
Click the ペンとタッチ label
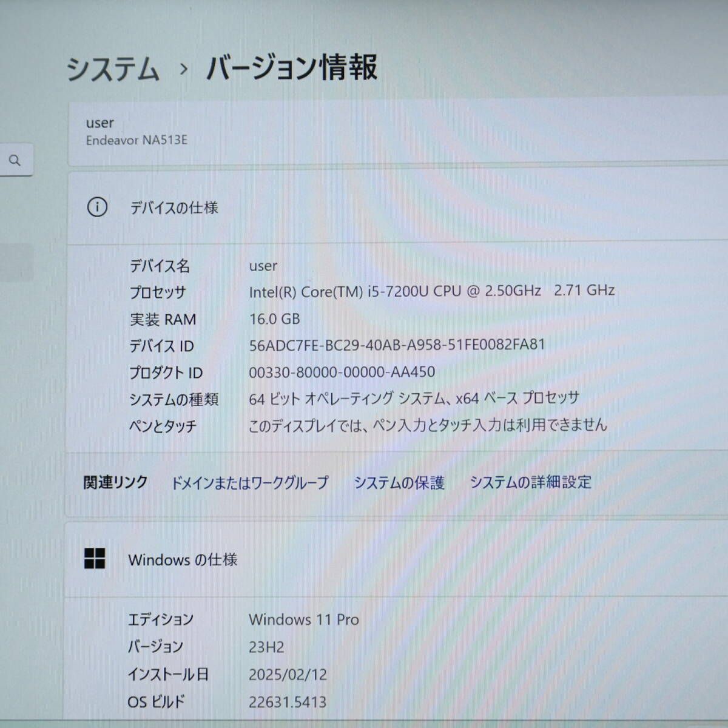pyautogui.click(x=163, y=426)
